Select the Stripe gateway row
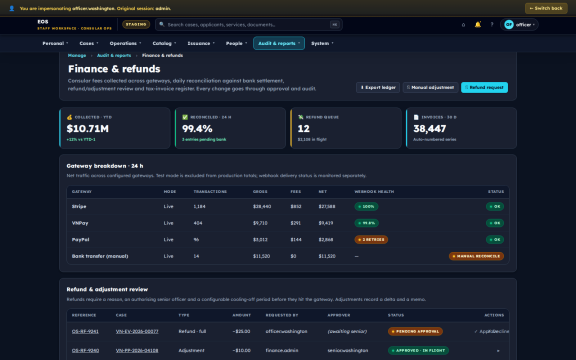Image resolution: width=576 pixels, height=360 pixels. coord(288,206)
